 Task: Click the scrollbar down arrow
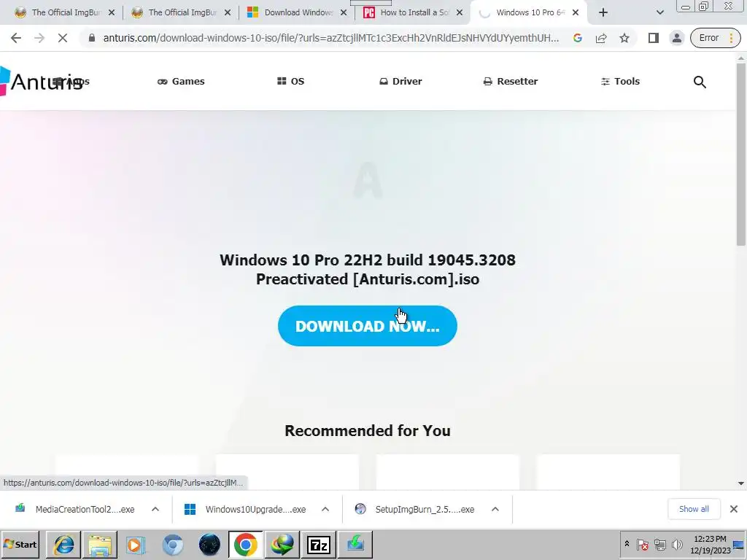pos(741,483)
